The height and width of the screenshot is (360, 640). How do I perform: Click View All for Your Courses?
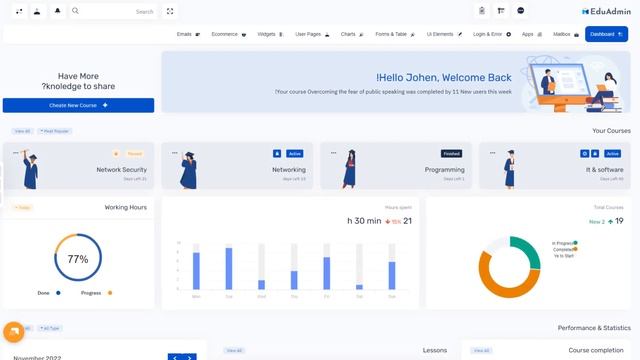pos(22,131)
